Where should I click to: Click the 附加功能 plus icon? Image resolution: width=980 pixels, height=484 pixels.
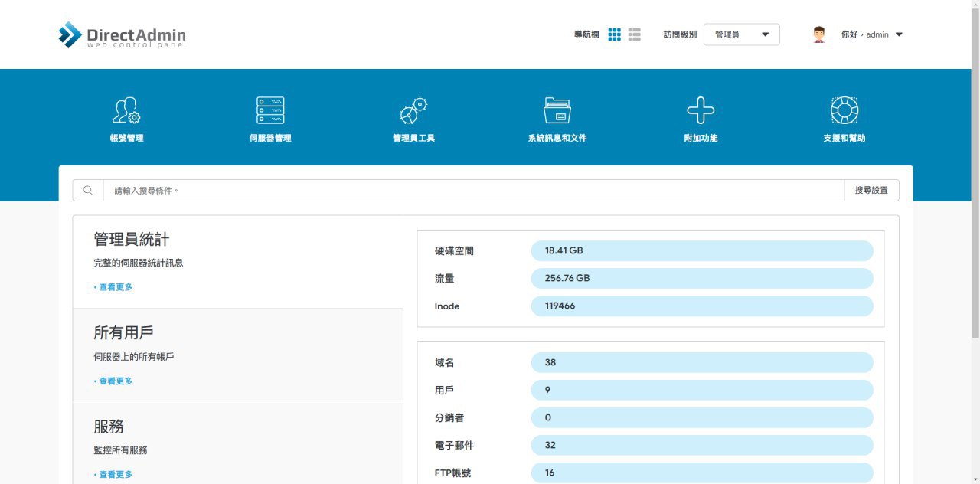click(x=701, y=111)
